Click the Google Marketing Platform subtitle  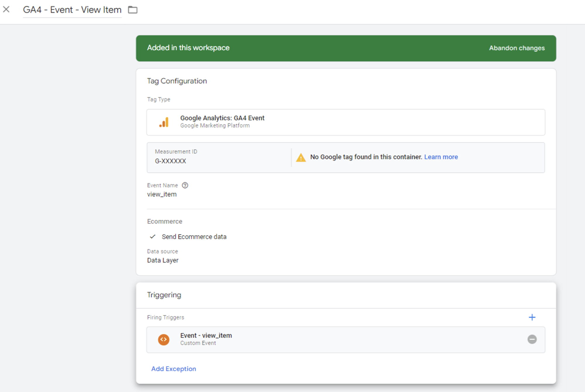point(215,126)
